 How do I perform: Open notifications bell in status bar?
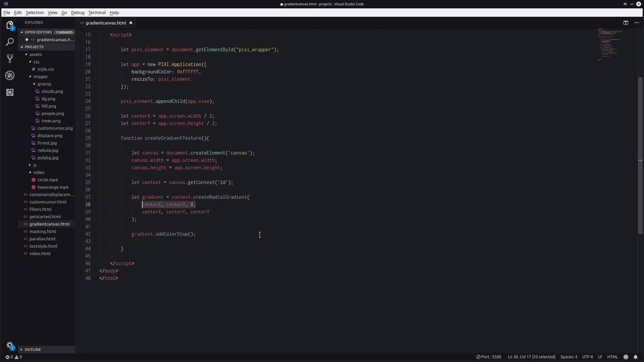[636, 357]
